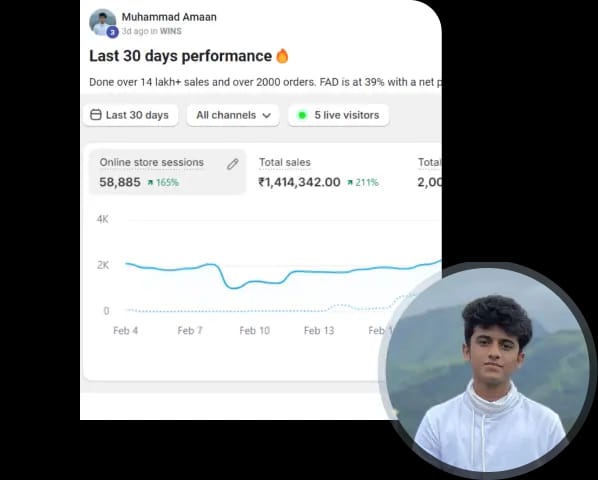
Task: Open the All channels dropdown
Action: click(233, 115)
